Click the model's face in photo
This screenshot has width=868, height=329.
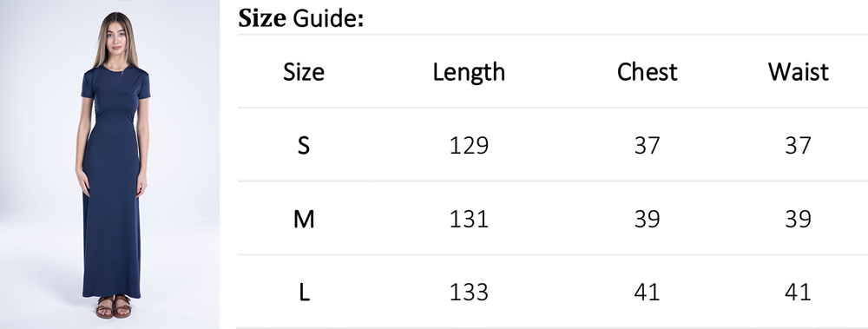pyautogui.click(x=117, y=37)
